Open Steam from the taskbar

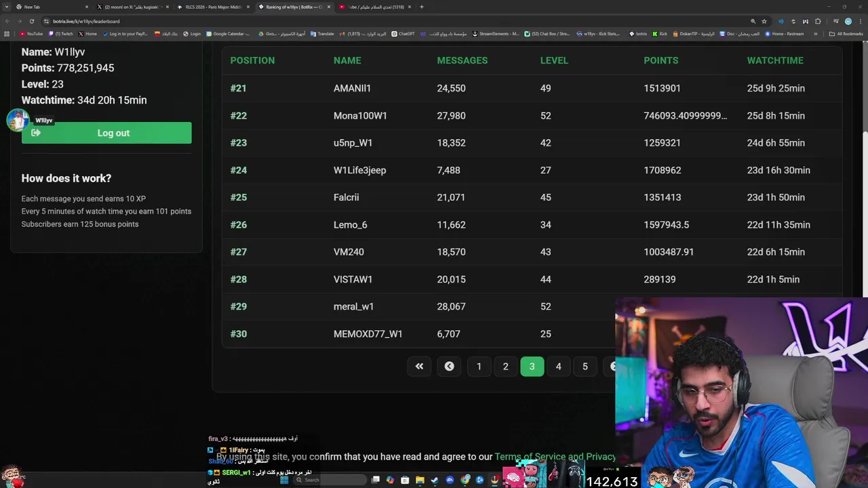[435, 480]
